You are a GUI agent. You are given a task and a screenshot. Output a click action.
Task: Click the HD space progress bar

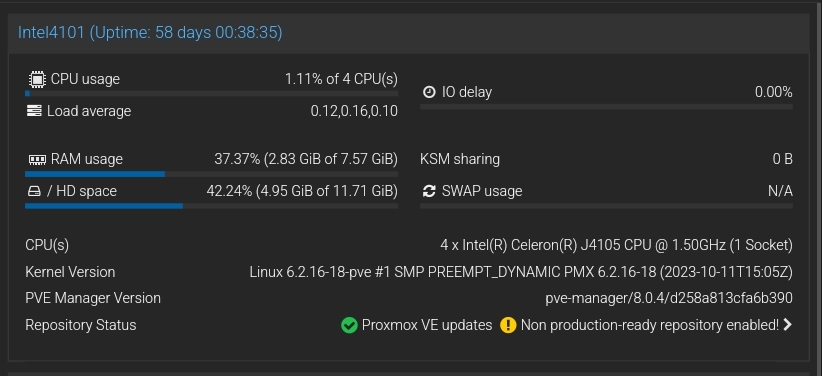[x=211, y=206]
